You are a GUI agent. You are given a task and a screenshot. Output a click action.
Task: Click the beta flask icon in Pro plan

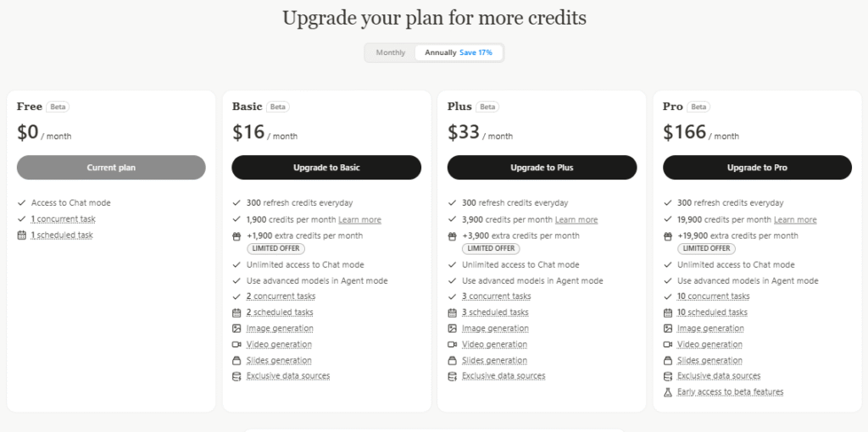click(x=668, y=392)
